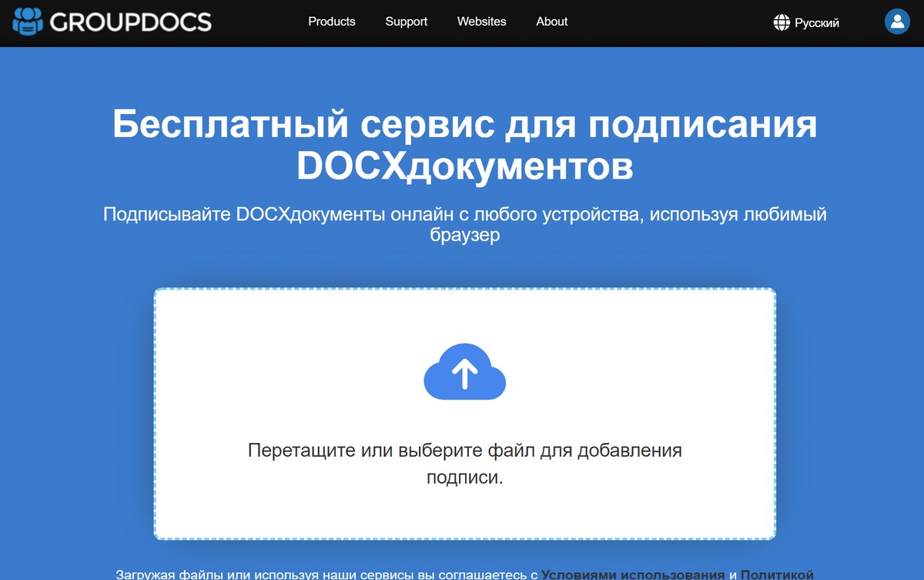
Task: Click the 'Бесплатный сервис для подписания' heading line
Action: pos(464,126)
